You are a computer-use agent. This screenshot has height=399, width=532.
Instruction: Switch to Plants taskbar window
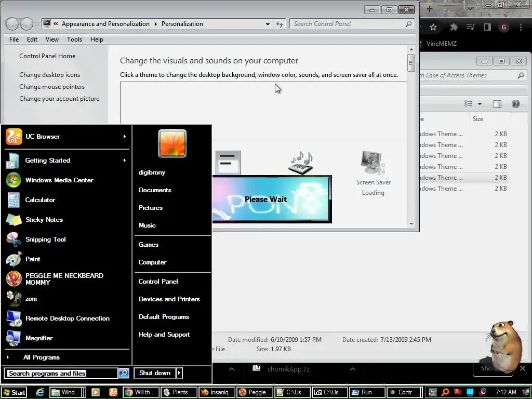[179, 392]
